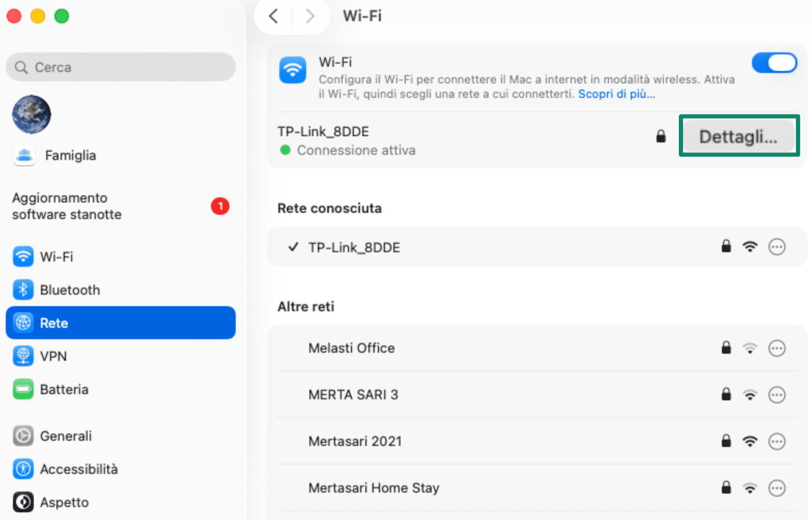Select Rete in the sidebar

tap(54, 323)
